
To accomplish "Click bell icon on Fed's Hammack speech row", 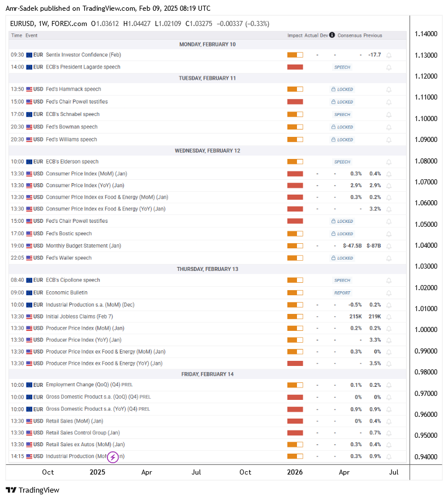I will pyautogui.click(x=389, y=89).
